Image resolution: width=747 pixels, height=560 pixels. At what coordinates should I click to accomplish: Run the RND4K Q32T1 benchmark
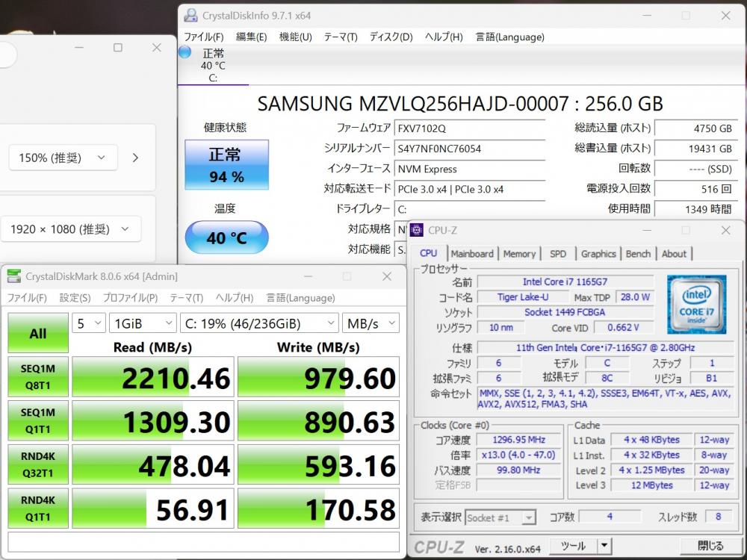point(38,464)
